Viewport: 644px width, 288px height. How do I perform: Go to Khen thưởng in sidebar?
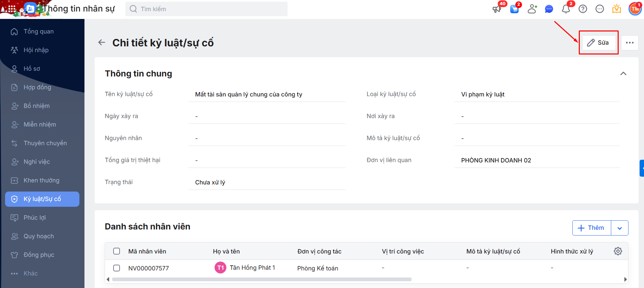(42, 180)
